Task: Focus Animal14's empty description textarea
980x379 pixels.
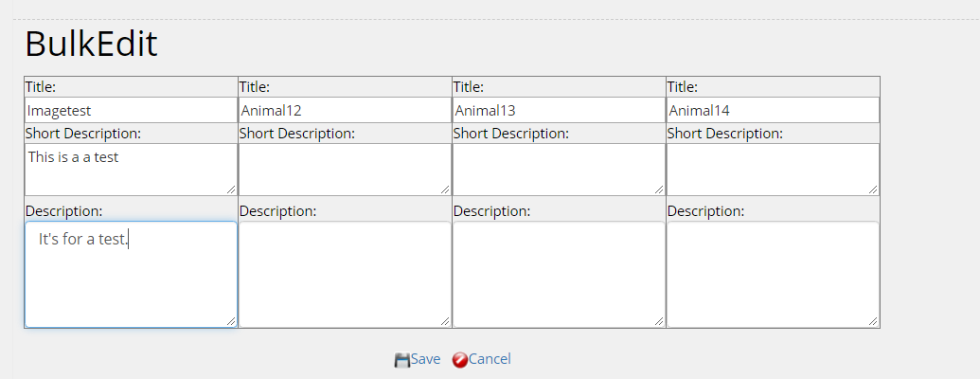Action: coord(773,275)
